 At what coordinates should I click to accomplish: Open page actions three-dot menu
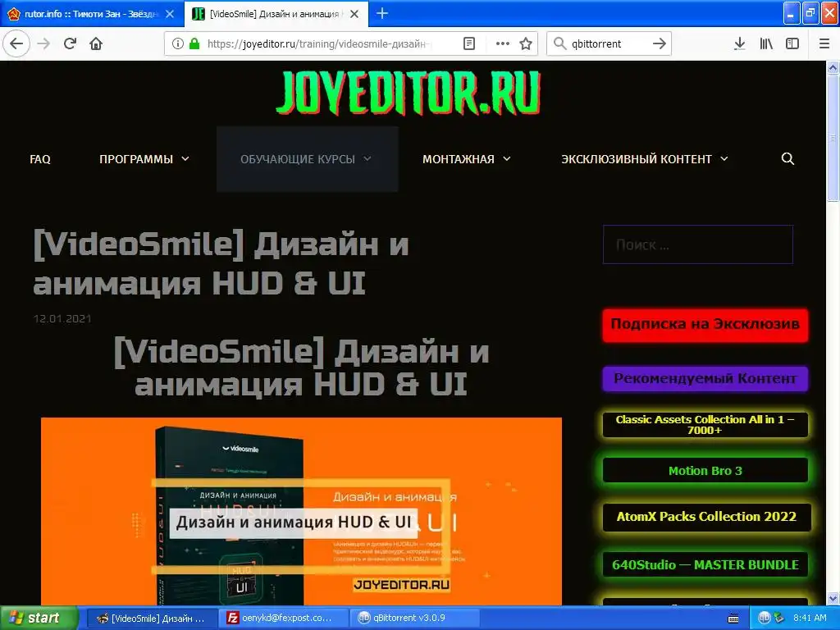tap(503, 43)
